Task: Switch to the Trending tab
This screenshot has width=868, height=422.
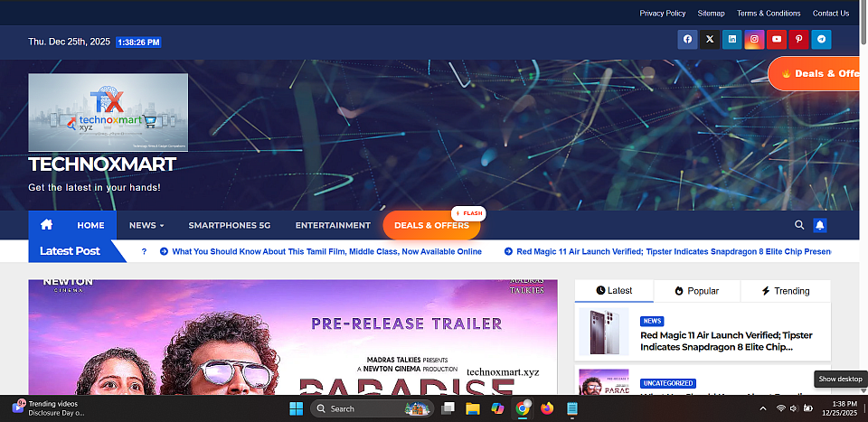Action: click(x=785, y=291)
